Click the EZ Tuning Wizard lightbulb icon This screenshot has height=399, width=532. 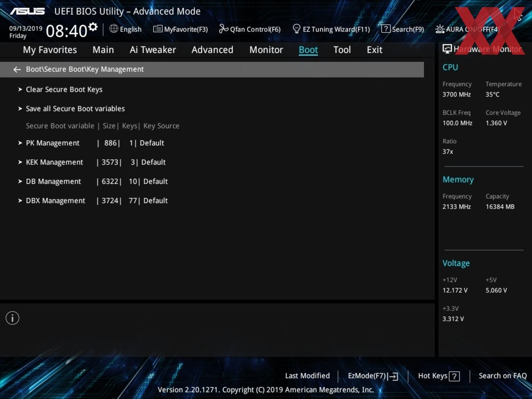(x=297, y=29)
